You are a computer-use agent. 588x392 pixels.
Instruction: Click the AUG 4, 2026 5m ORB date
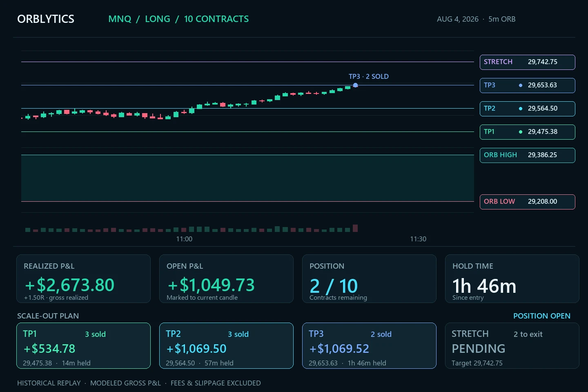point(476,19)
